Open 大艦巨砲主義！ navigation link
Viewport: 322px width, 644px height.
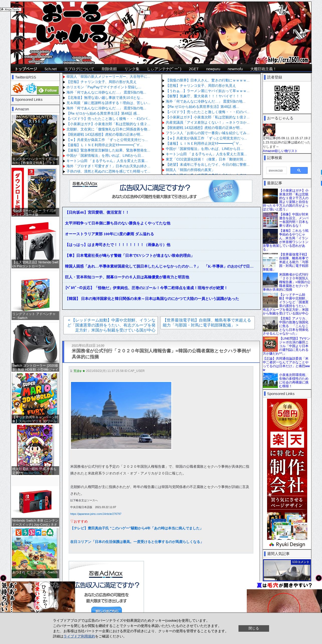263,69
